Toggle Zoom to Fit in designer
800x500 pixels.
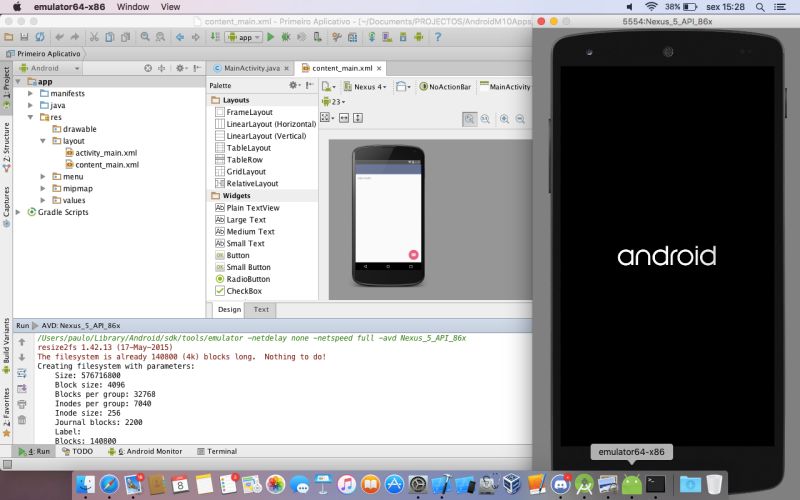(469, 119)
